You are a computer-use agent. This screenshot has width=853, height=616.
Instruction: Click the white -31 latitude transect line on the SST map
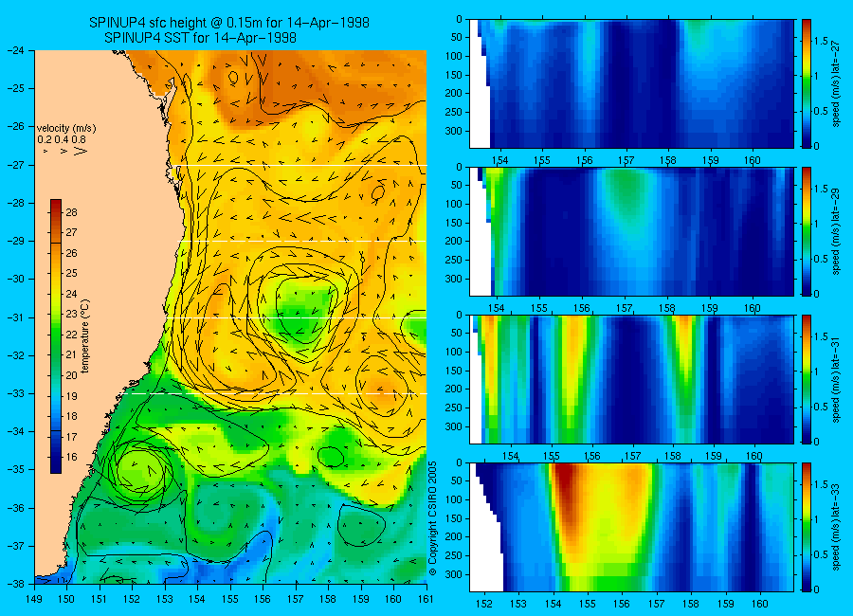(x=296, y=317)
